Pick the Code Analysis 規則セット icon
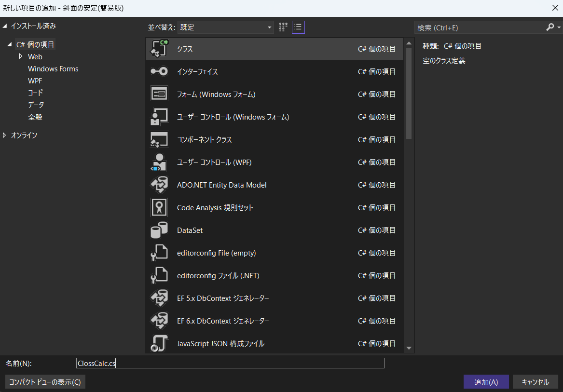The image size is (563, 392). (159, 207)
